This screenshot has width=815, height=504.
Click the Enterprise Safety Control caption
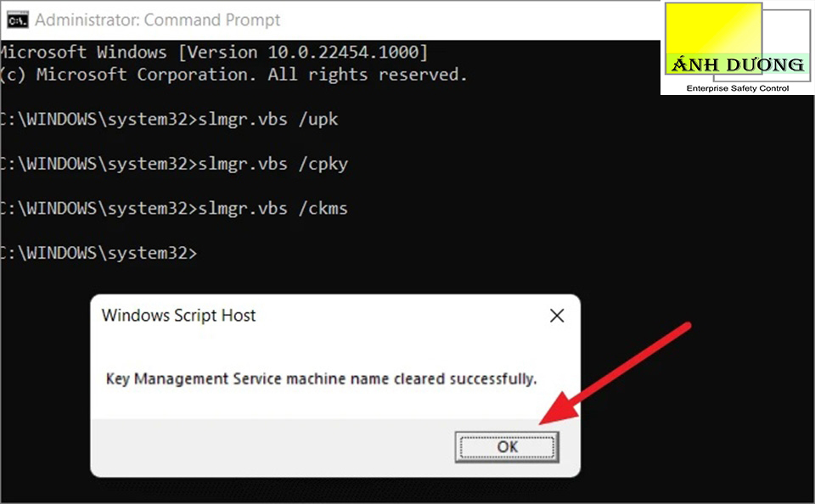coord(737,88)
